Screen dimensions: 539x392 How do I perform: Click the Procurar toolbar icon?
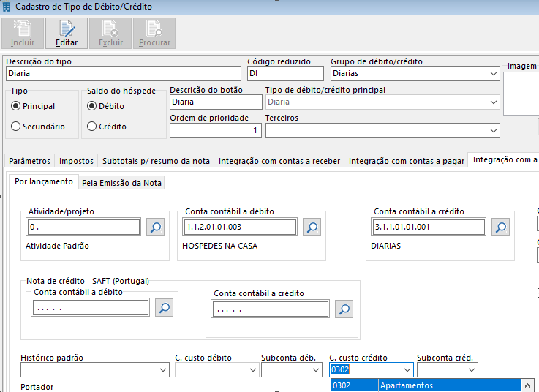(154, 33)
